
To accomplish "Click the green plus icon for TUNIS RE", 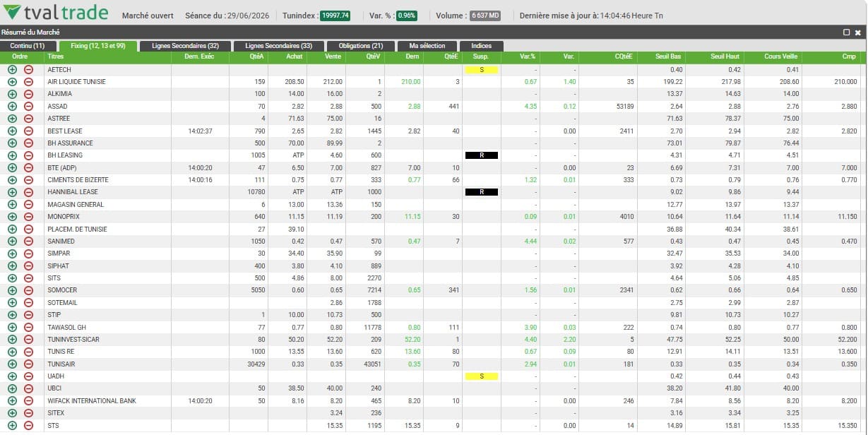I will (12, 352).
